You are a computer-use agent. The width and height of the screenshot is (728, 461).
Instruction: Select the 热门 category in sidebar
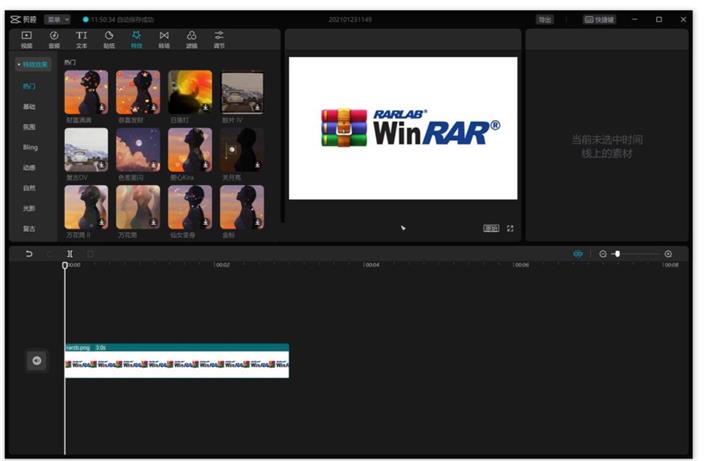pyautogui.click(x=29, y=86)
